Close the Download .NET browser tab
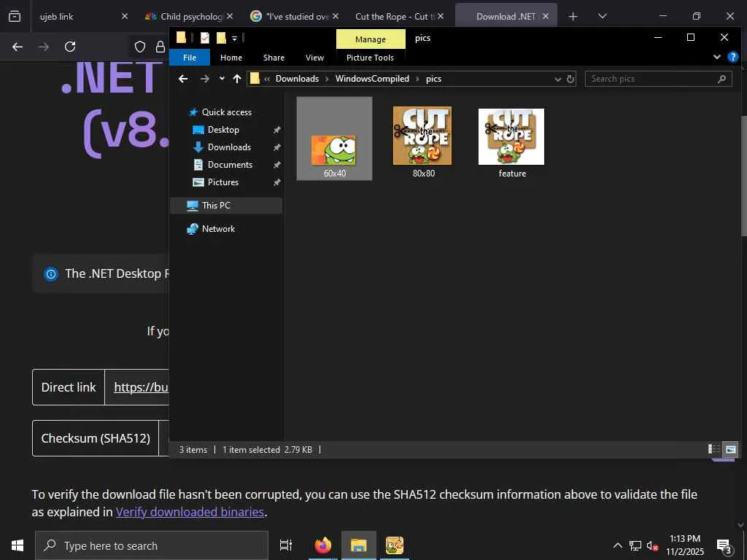Image resolution: width=747 pixels, height=560 pixels. 546,16
